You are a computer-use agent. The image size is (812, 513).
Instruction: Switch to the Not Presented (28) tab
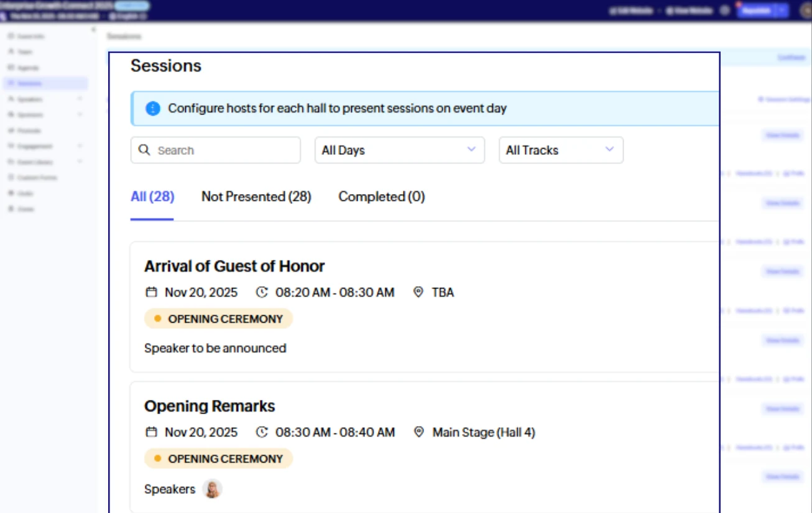coord(256,196)
